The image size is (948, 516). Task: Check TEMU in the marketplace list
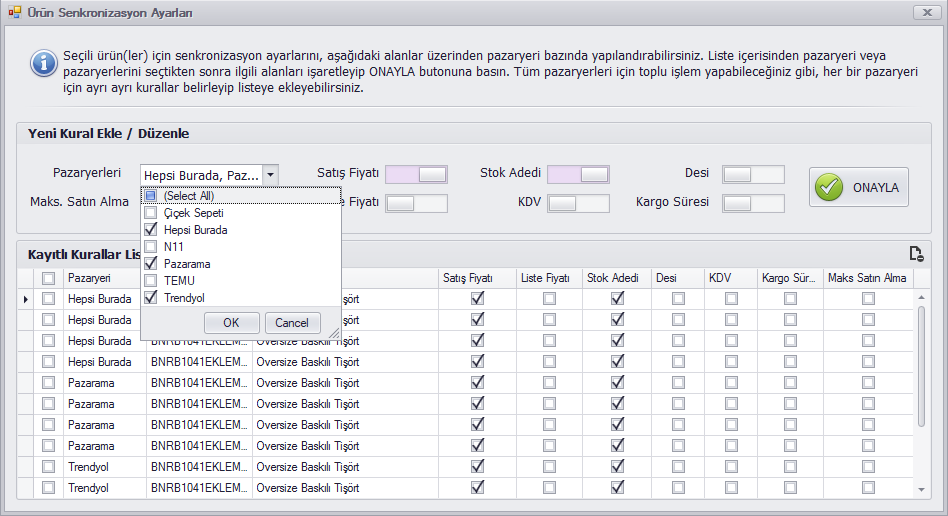click(151, 281)
